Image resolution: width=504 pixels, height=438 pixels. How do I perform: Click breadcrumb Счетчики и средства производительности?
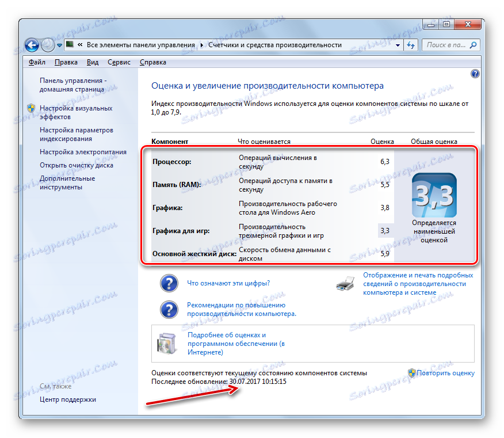coord(275,45)
